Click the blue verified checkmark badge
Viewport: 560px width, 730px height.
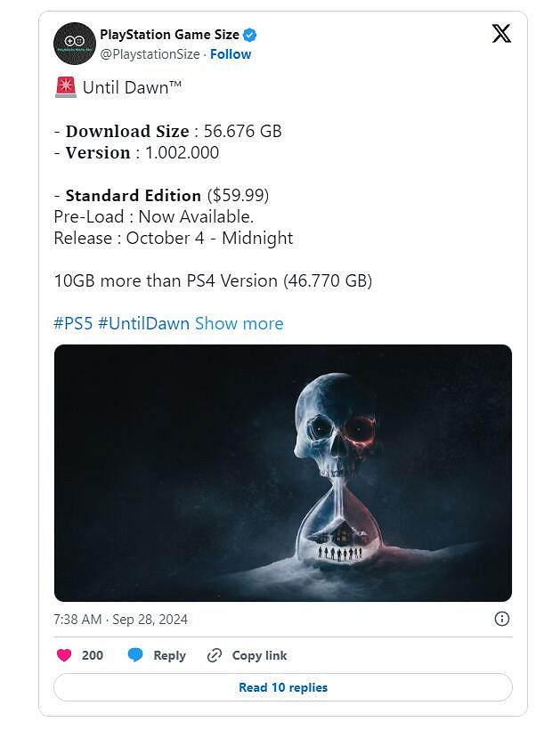coord(249,35)
